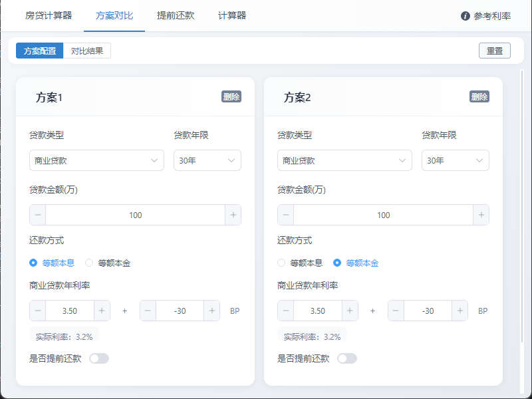Increase 方案1 interest rate 3.50 with plus
Screen dimensions: 532x399
102,311
